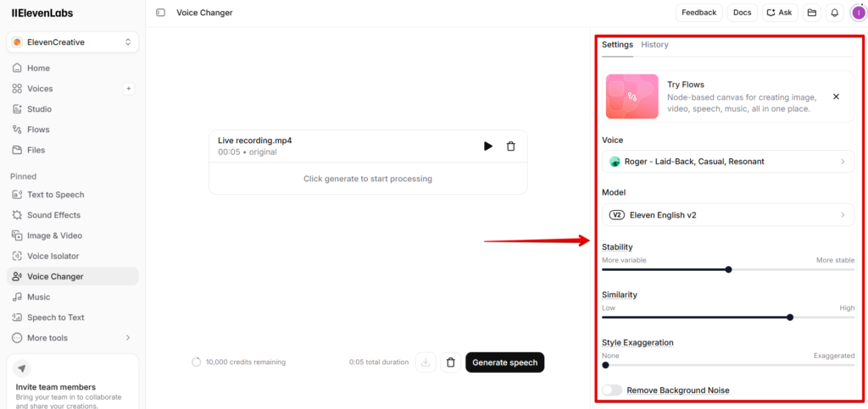Viewport: 868px width, 409px height.
Task: Dismiss the Try Flows banner
Action: pyautogui.click(x=836, y=97)
